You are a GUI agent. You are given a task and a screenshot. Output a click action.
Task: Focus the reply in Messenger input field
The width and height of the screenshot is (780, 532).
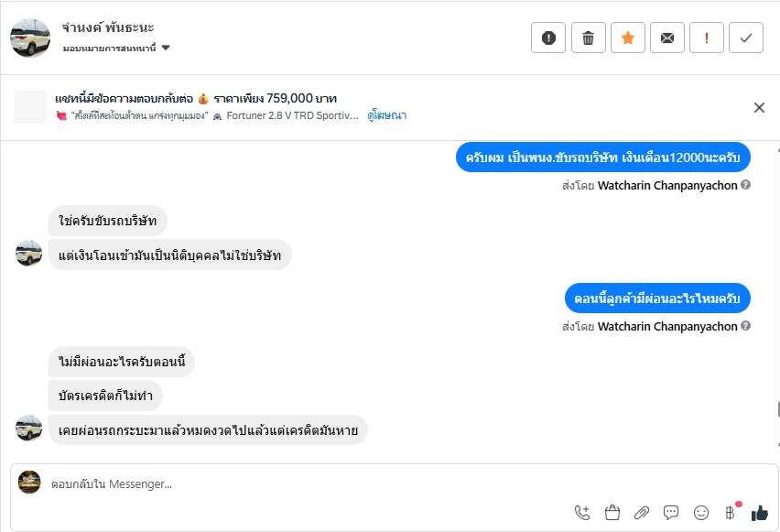pos(275,483)
